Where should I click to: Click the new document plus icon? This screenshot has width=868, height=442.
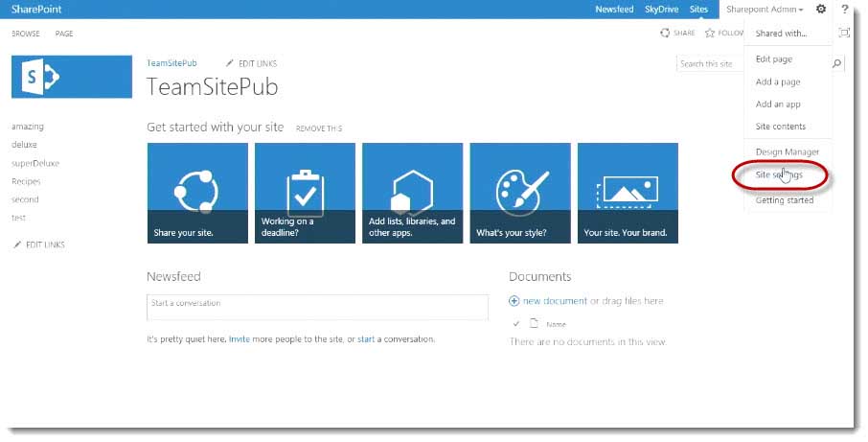(514, 301)
